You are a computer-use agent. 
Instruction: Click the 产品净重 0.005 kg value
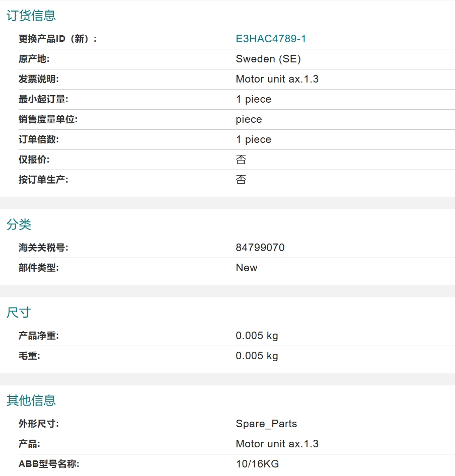pyautogui.click(x=257, y=336)
